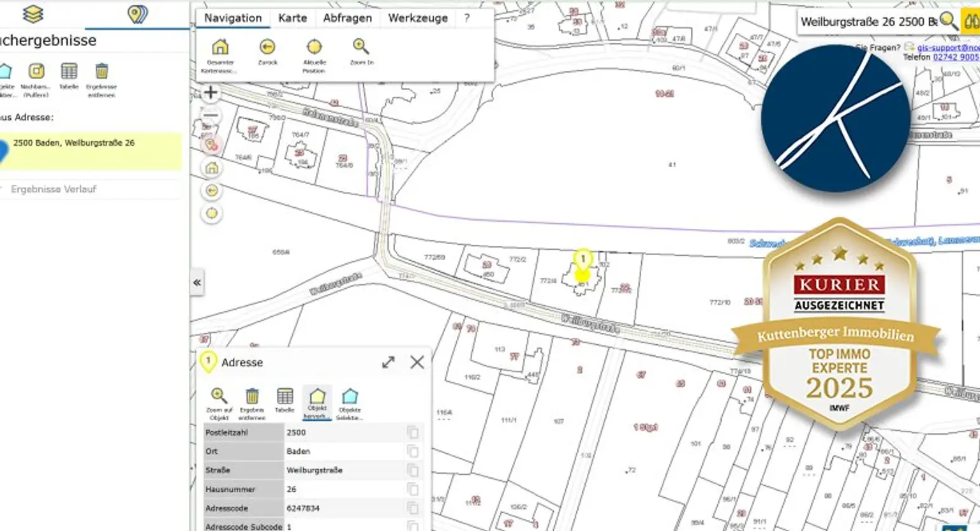The height and width of the screenshot is (531, 980).
Task: Click the address search input field
Action: click(868, 22)
